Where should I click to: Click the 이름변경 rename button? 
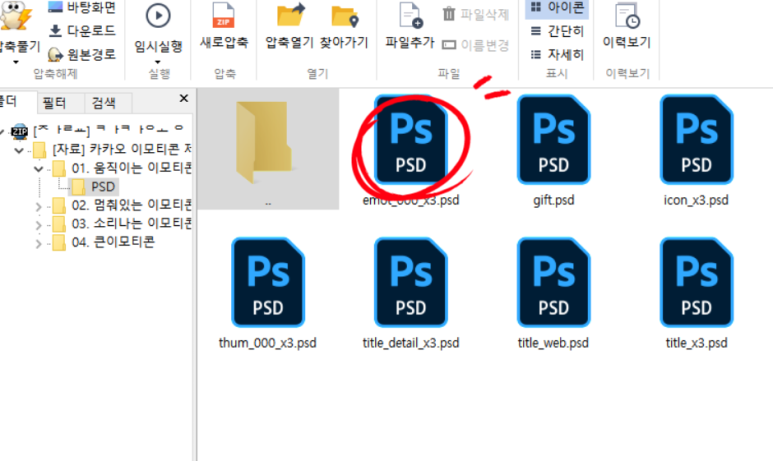pyautogui.click(x=475, y=45)
